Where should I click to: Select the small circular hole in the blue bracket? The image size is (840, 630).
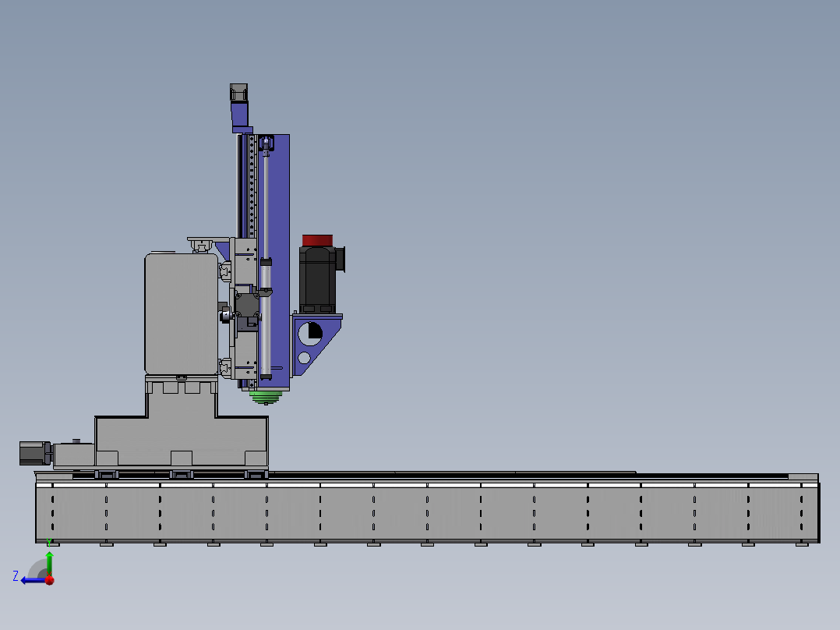(x=304, y=358)
